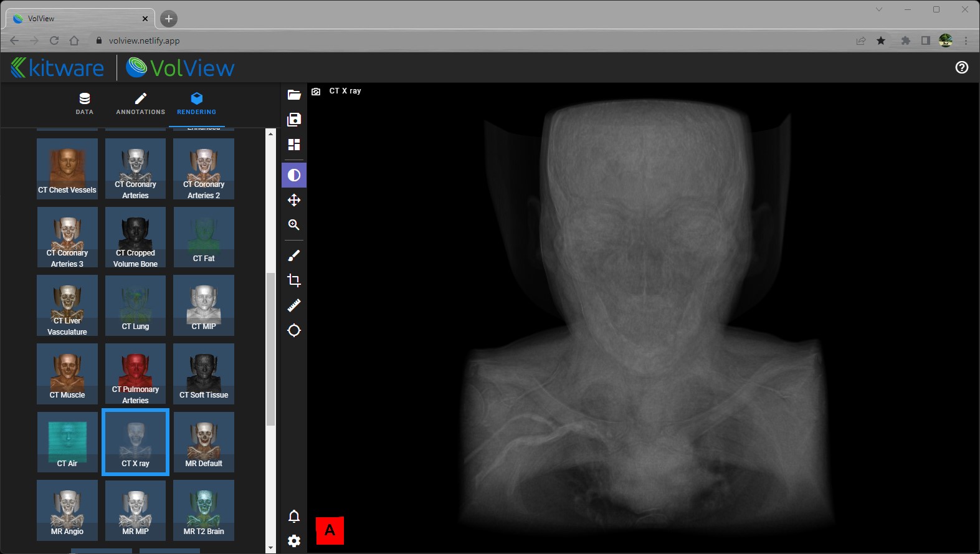Choose the CT Cropped Volume Bone preset
This screenshot has width=980, height=554.
click(x=135, y=237)
